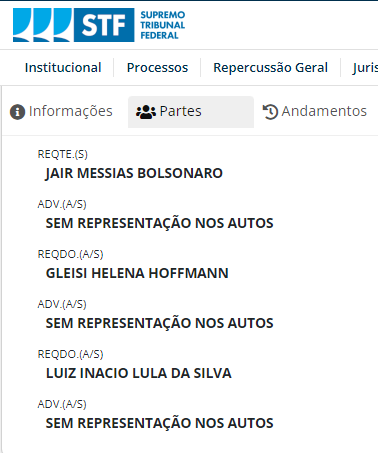378x453 pixels.
Task: Click the STF Supremo Tribunal Federal logo
Action: click(99, 25)
